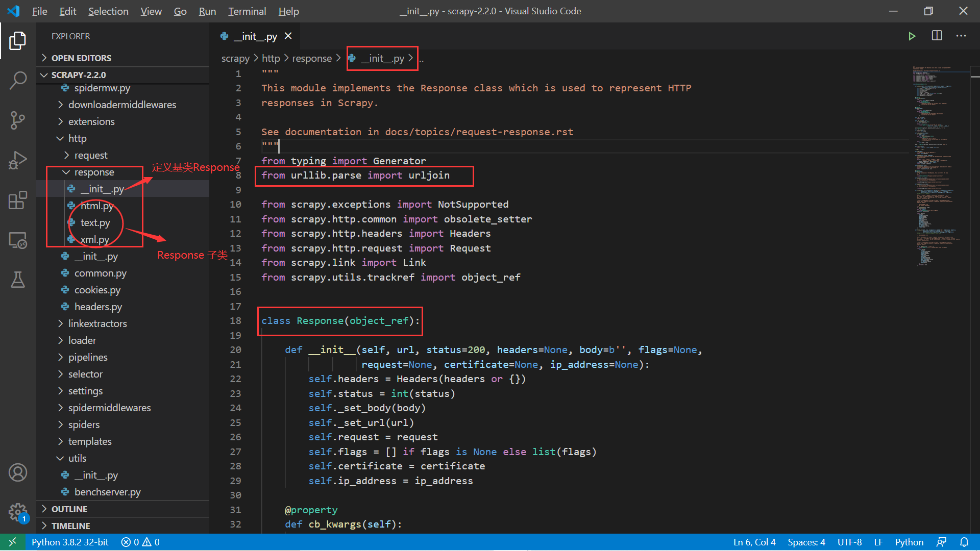This screenshot has width=980, height=551.
Task: Open benchserver.py file
Action: tap(122, 492)
